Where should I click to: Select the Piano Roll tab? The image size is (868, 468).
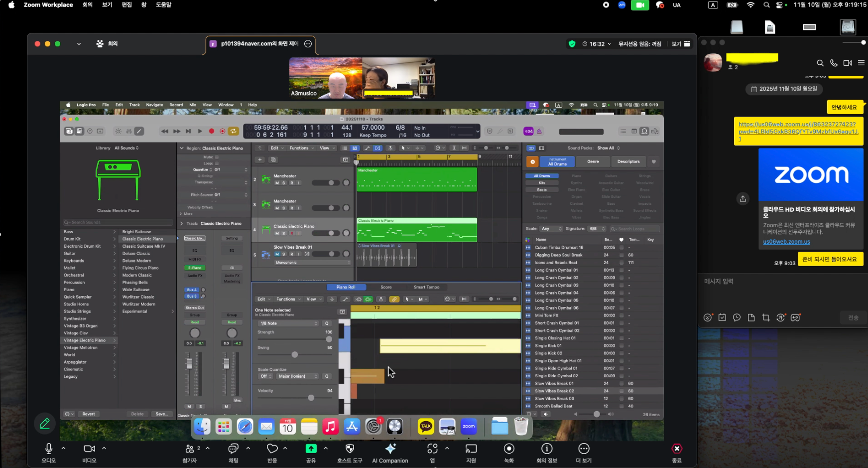point(346,287)
